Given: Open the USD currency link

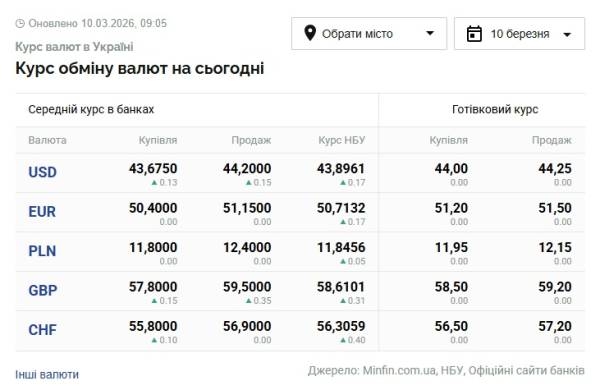Looking at the screenshot, I should (x=42, y=172).
